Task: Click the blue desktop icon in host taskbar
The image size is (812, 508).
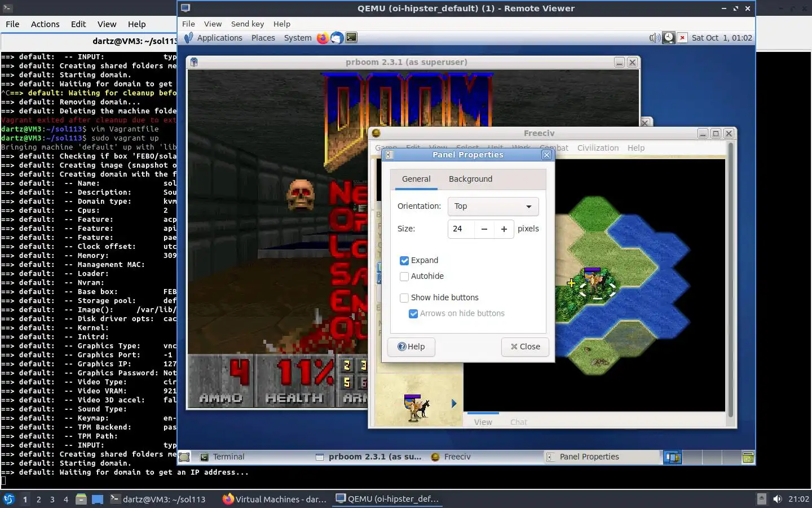Action: point(98,499)
